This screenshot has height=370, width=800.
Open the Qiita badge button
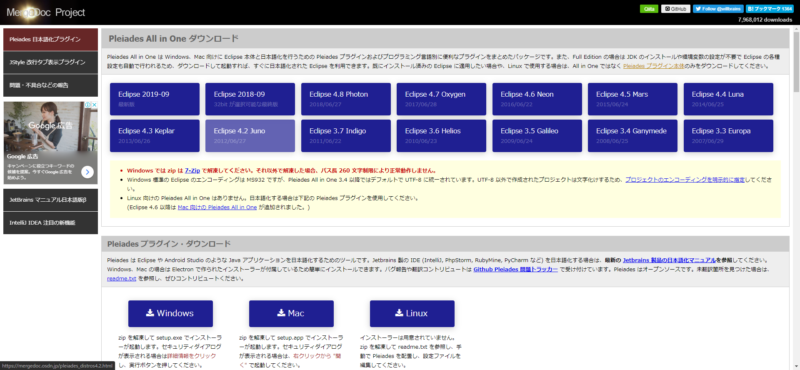[x=648, y=9]
